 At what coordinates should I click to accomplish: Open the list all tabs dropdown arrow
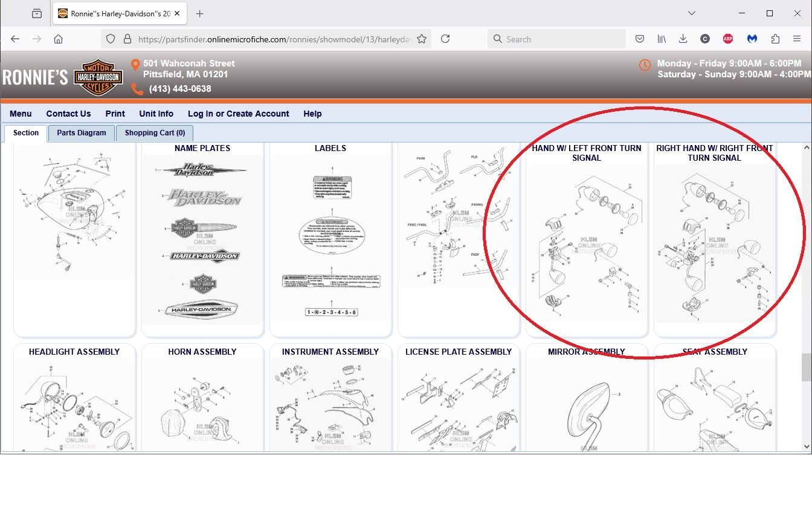coord(692,13)
